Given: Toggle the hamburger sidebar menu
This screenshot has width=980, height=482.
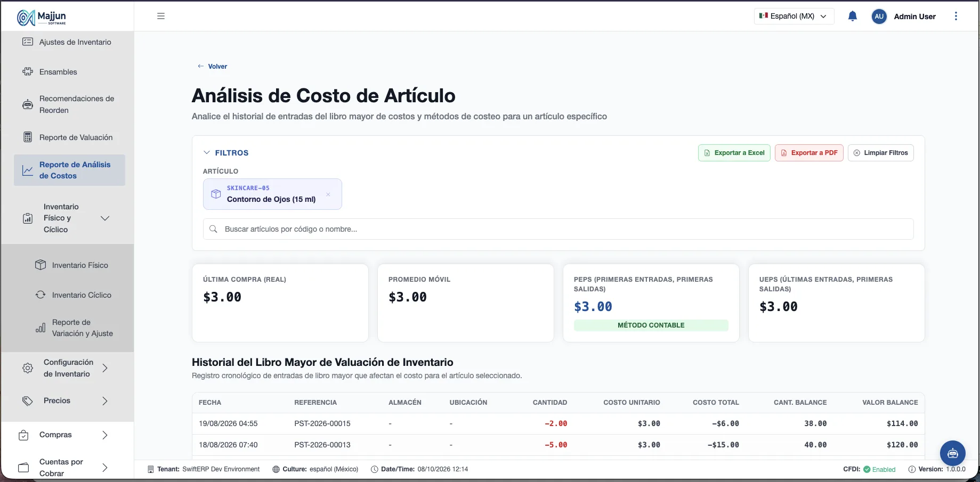Looking at the screenshot, I should pos(161,16).
